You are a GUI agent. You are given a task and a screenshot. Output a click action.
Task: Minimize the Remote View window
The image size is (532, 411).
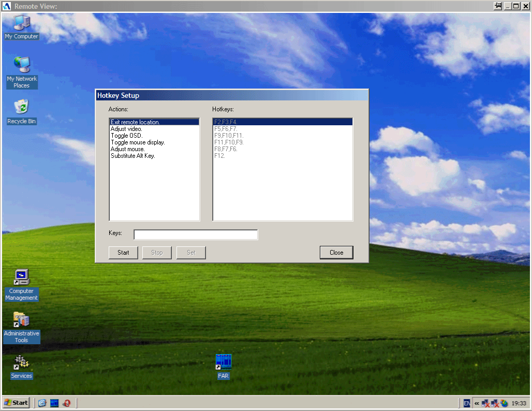(x=508, y=6)
